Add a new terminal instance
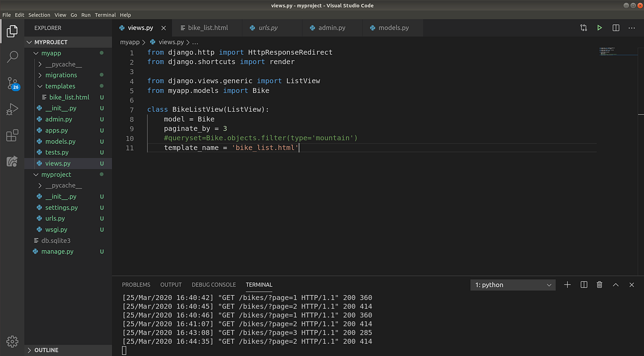Viewport: 644px width, 356px height. 567,285
